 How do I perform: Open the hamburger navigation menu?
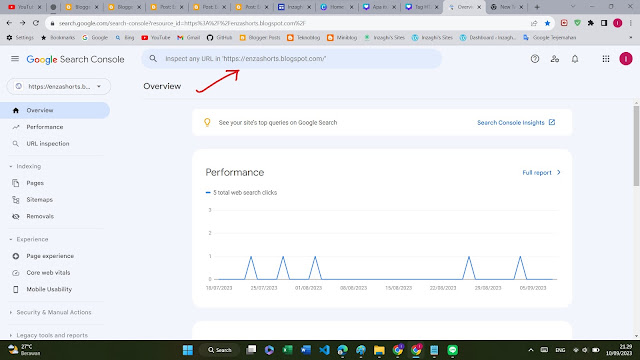coord(15,59)
